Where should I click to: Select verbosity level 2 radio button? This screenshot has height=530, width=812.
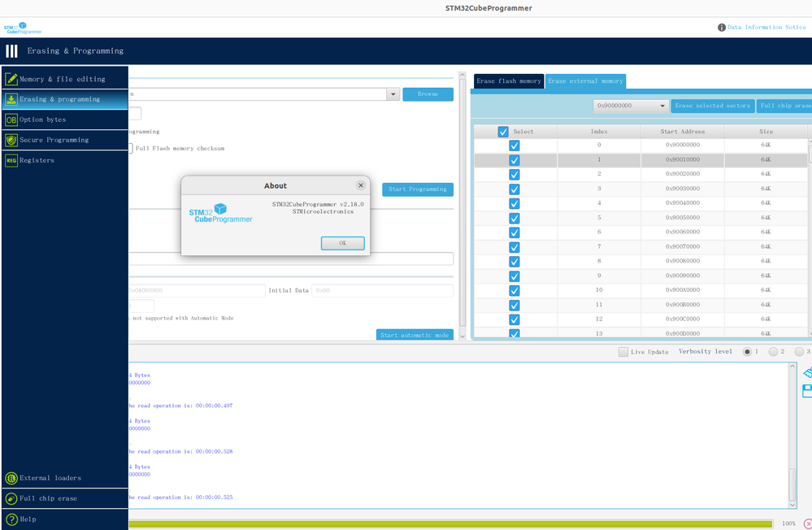(x=773, y=352)
